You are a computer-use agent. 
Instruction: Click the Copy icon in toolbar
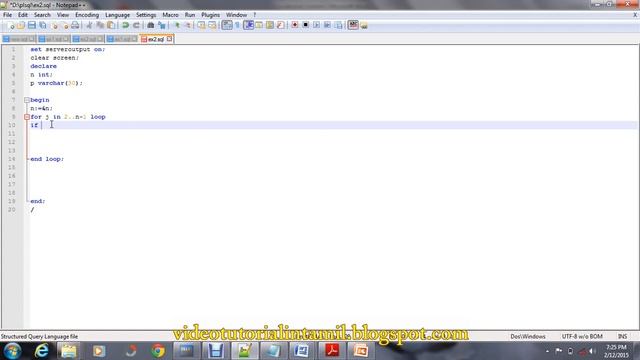tap(100, 25)
